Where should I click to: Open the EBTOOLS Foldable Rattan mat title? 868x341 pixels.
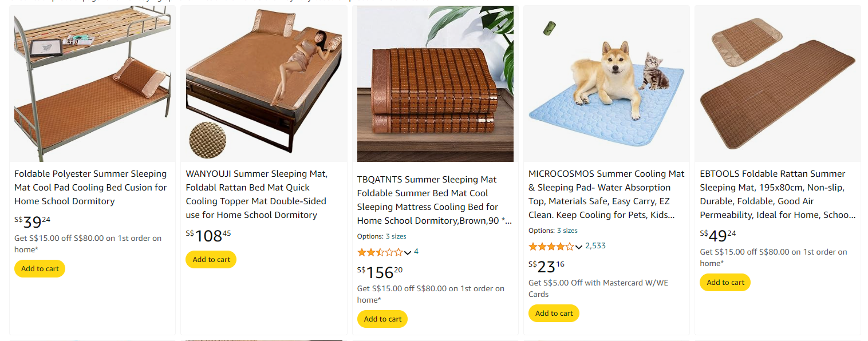(778, 195)
